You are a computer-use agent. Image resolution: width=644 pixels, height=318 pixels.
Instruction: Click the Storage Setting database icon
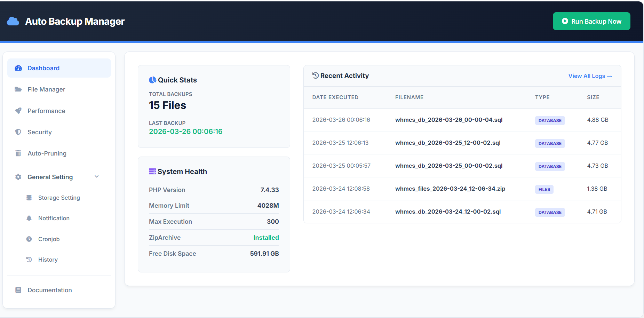pos(29,198)
